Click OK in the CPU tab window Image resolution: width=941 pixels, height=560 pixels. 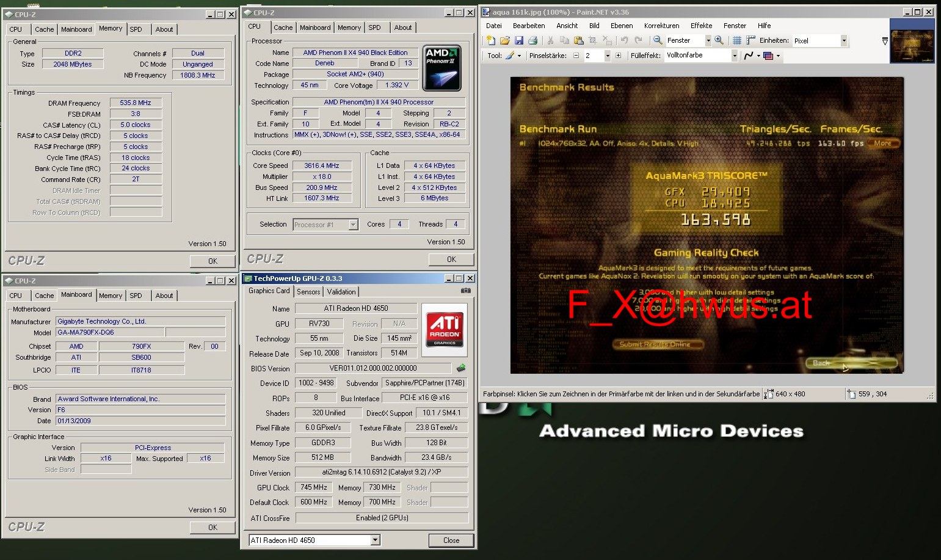451,259
